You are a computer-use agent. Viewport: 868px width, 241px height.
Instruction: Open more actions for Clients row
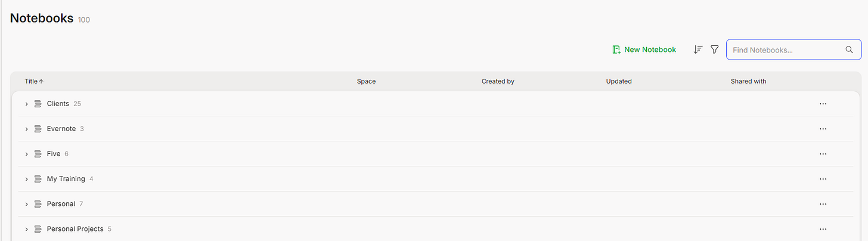[823, 104]
